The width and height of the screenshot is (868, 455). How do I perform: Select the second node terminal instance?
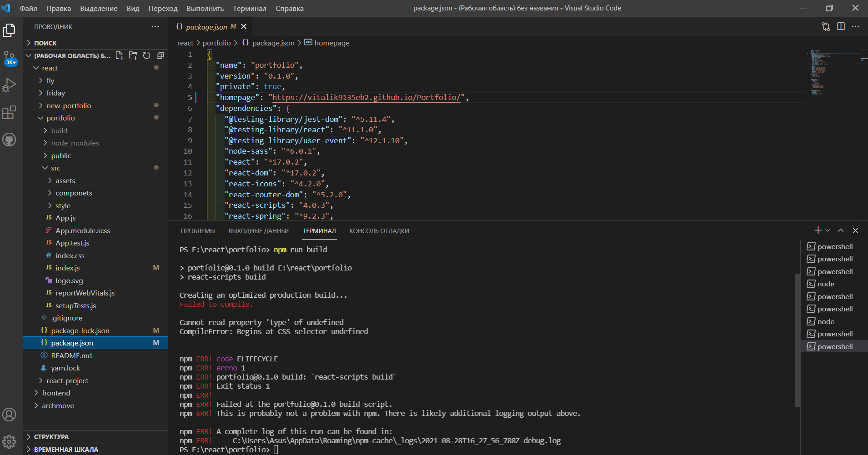click(834, 321)
